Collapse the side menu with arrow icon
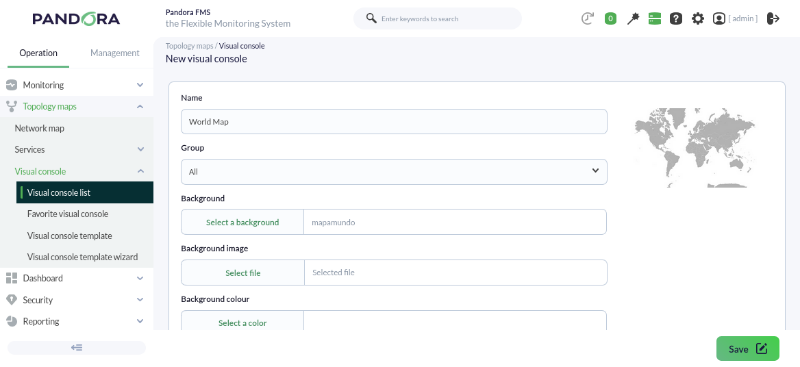The height and width of the screenshot is (367, 800). point(77,348)
